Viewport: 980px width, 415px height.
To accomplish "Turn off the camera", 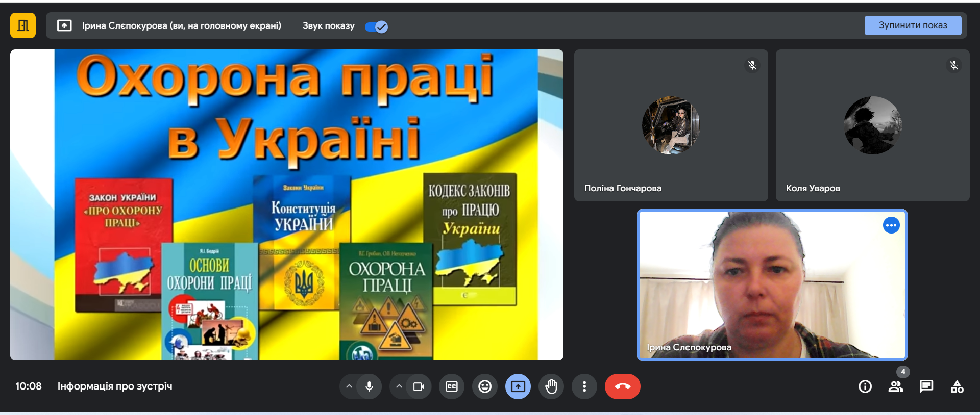I will pos(419,386).
